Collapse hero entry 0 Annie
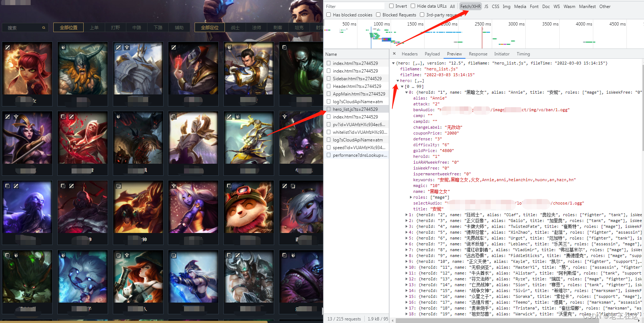644x323 pixels. tap(407, 92)
